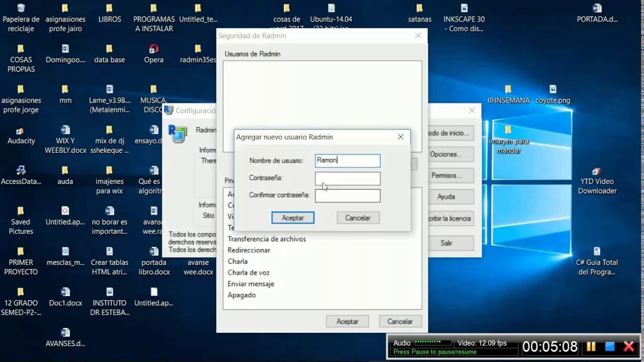This screenshot has height=362, width=644.
Task: Open PRIMER PROYECTO folder
Action: point(21,261)
